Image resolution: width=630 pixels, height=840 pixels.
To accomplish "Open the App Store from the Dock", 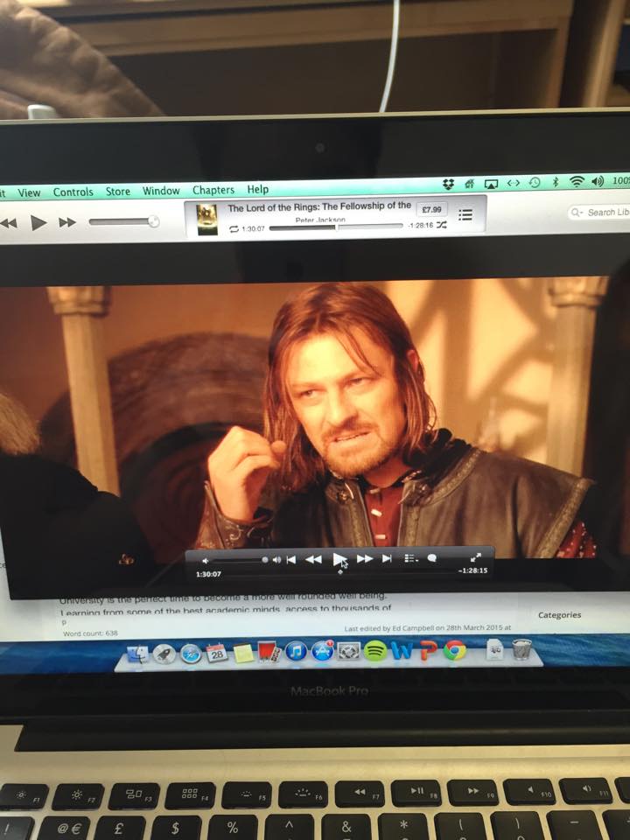I will pyautogui.click(x=323, y=651).
